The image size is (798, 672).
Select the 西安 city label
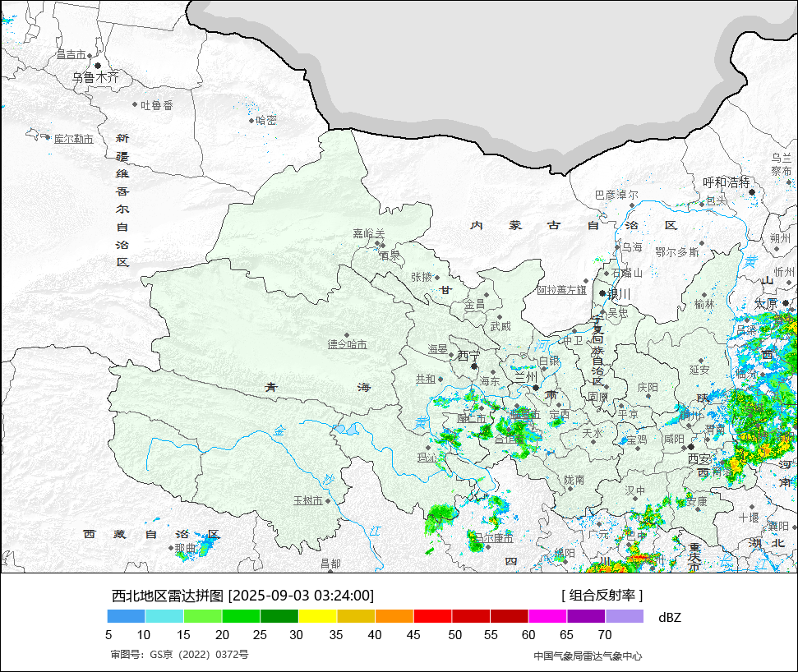click(x=699, y=459)
